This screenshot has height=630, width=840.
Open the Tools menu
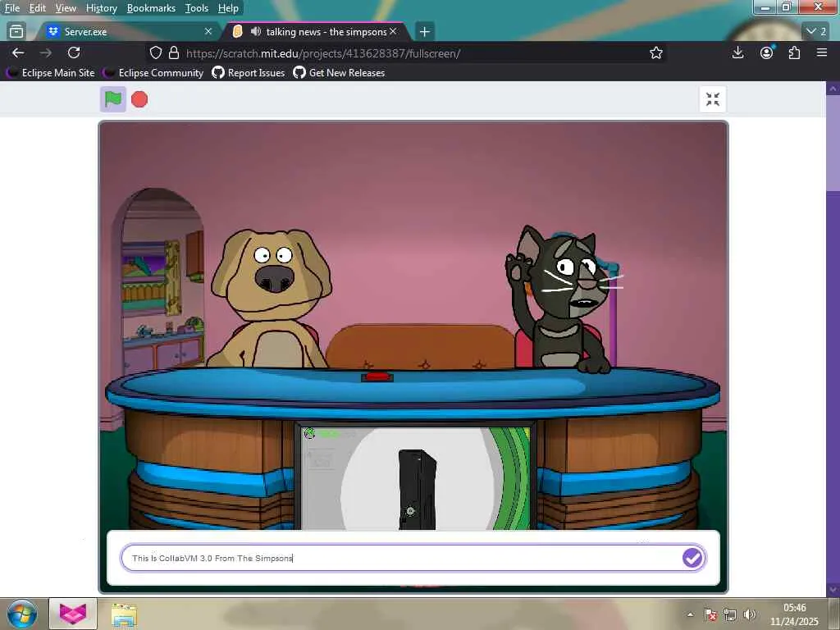tap(197, 8)
